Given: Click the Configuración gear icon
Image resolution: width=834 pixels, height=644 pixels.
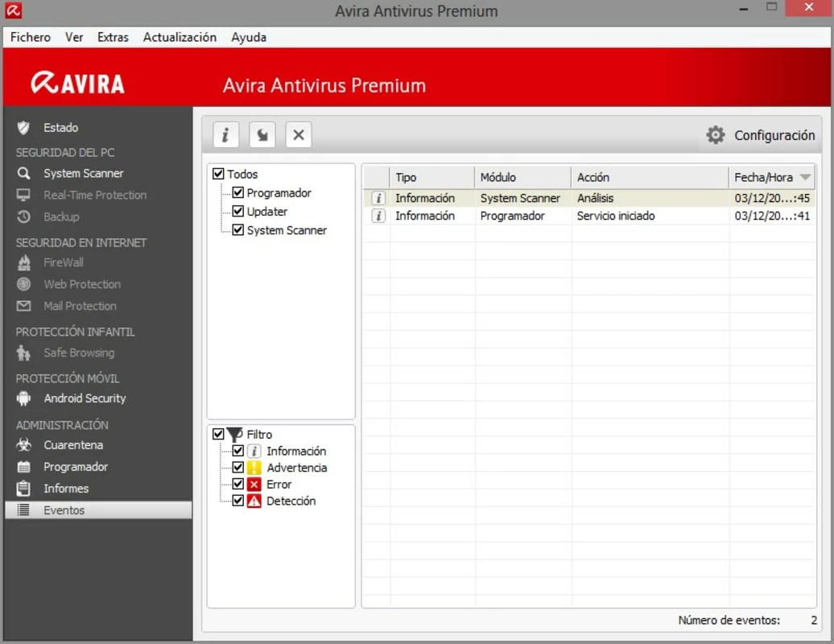Looking at the screenshot, I should 716,135.
